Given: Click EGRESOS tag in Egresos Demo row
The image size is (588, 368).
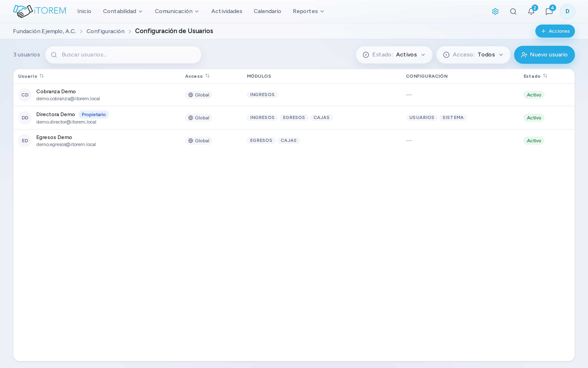Looking at the screenshot, I should 261,140.
